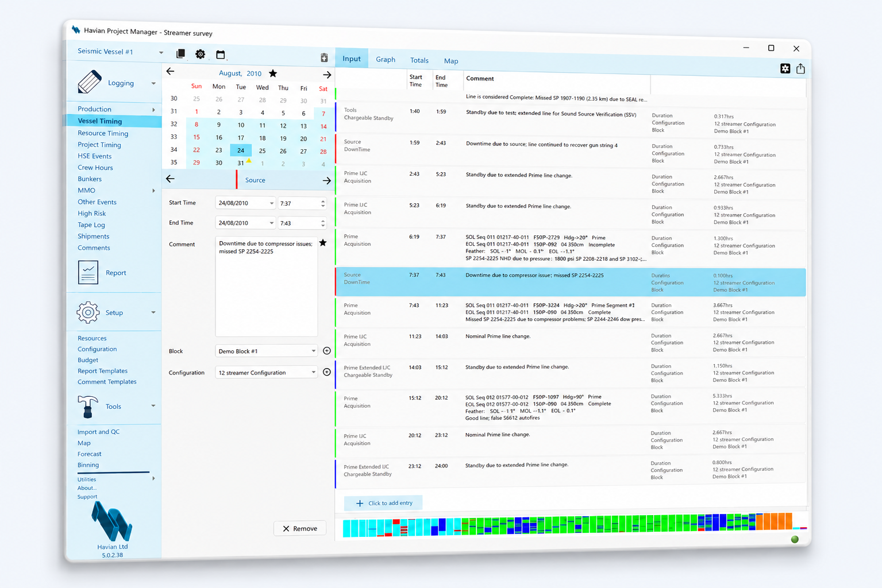
Task: Click the right arrow beside Source
Action: [x=327, y=180]
